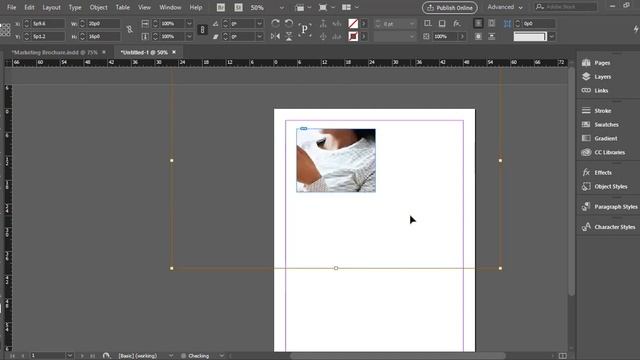Open the stroke weight dropdown

click(x=411, y=24)
